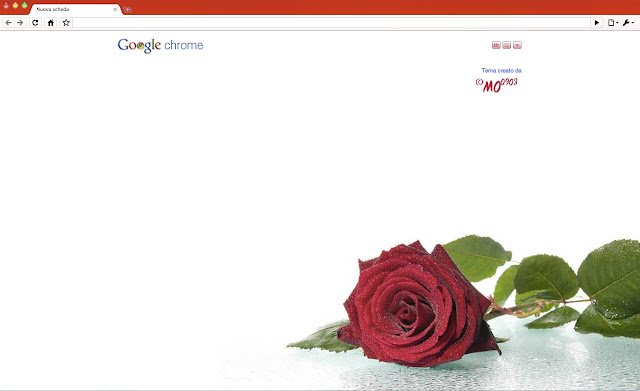Close the Nuova scheda tab
Screen dimensions: 640x391
click(115, 9)
